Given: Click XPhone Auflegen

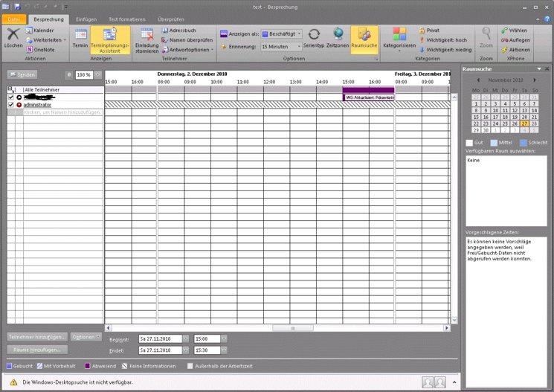Looking at the screenshot, I should coord(515,40).
